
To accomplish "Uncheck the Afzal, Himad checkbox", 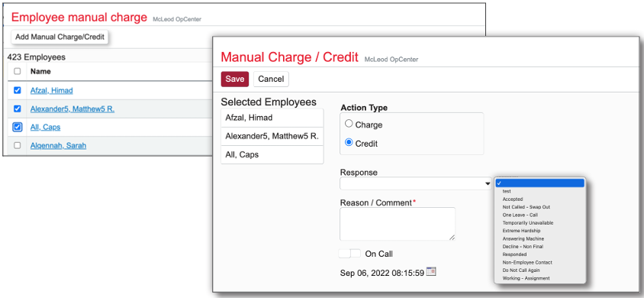I will [18, 90].
